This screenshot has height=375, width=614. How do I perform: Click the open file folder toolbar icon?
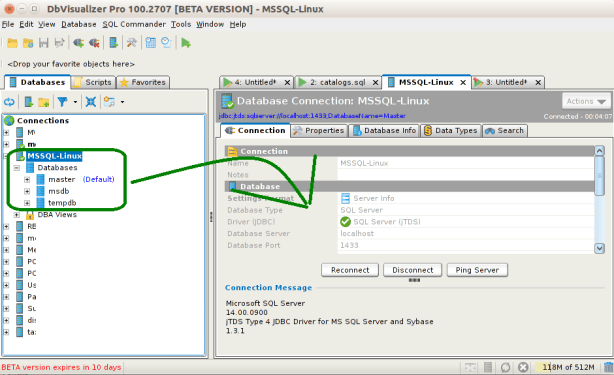tap(12, 43)
